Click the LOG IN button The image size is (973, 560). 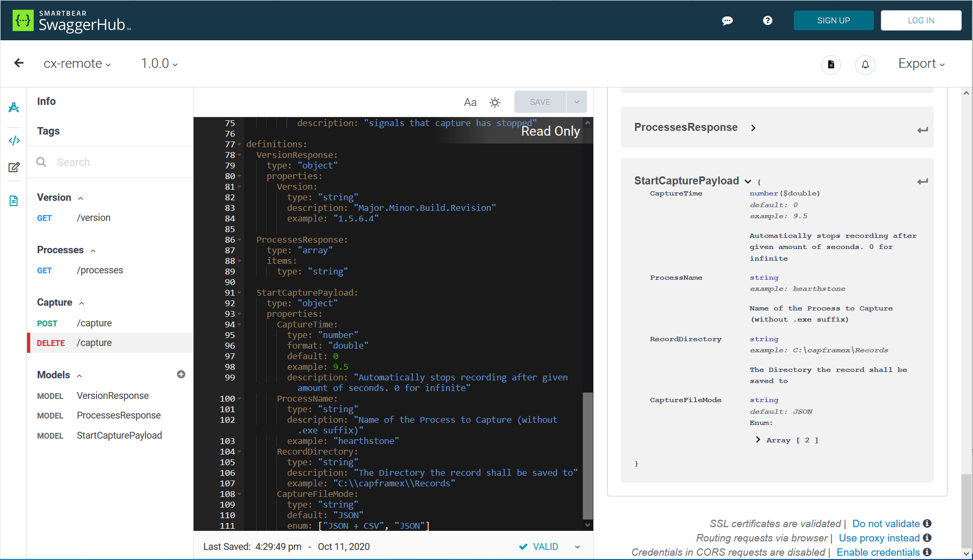pos(921,21)
